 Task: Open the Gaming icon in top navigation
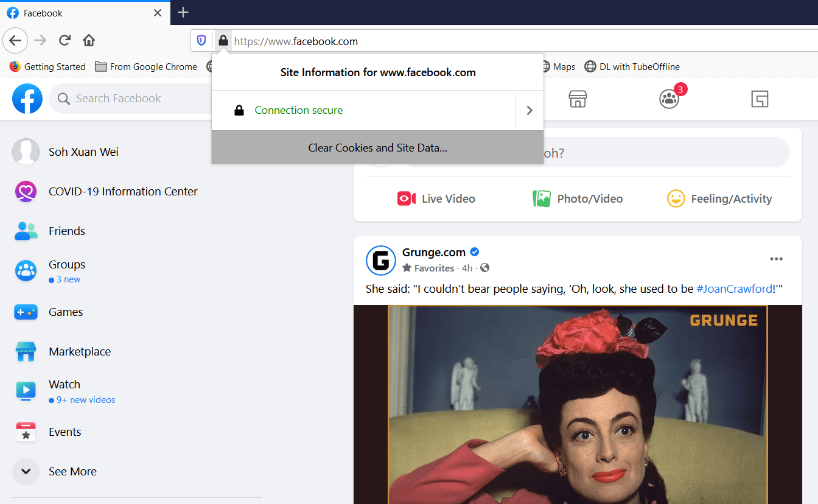point(760,99)
